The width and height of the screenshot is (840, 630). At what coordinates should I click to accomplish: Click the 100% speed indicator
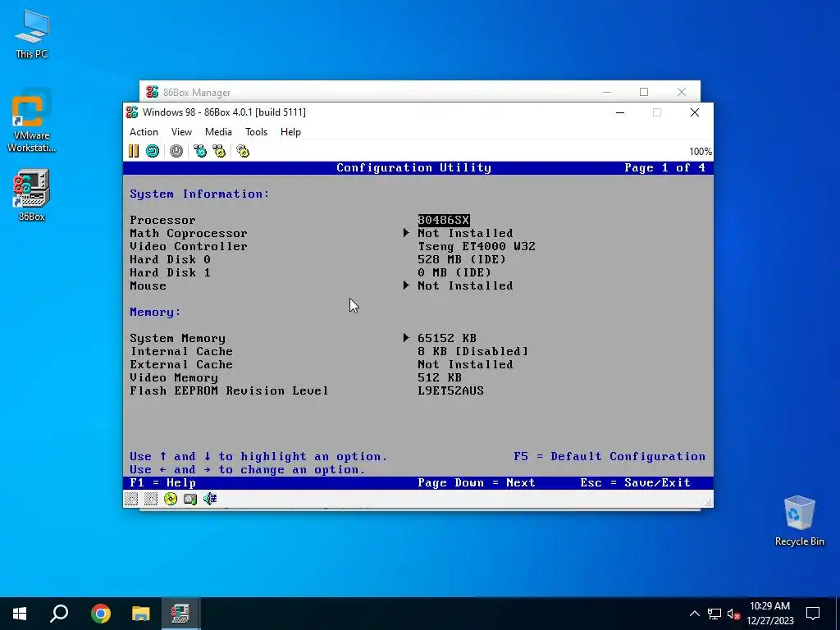pyautogui.click(x=701, y=152)
